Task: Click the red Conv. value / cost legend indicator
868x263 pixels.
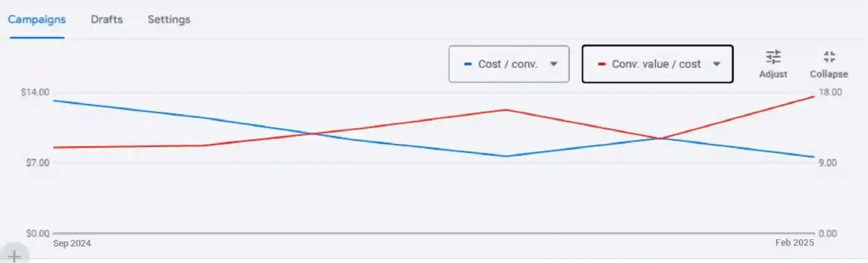Action: coord(602,64)
